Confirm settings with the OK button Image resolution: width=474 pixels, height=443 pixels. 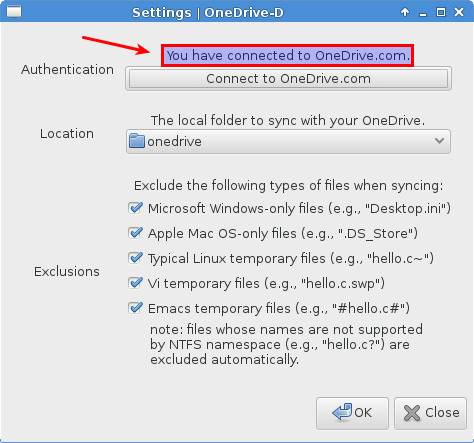[x=352, y=413]
